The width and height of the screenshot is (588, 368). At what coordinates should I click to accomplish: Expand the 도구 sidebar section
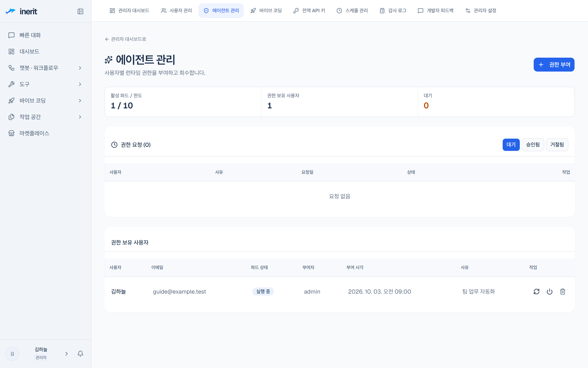tap(46, 84)
